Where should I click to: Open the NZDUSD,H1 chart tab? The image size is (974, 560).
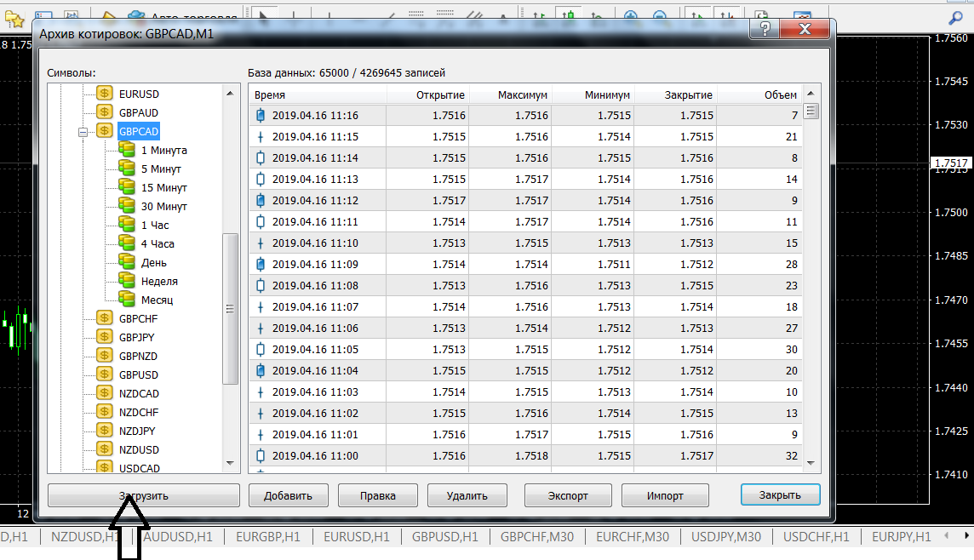(84, 537)
